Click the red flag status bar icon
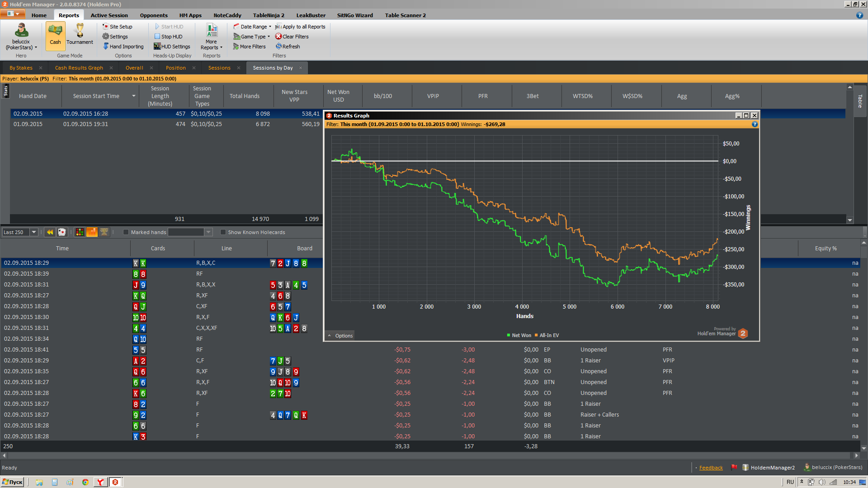The height and width of the screenshot is (488, 868). (x=734, y=468)
